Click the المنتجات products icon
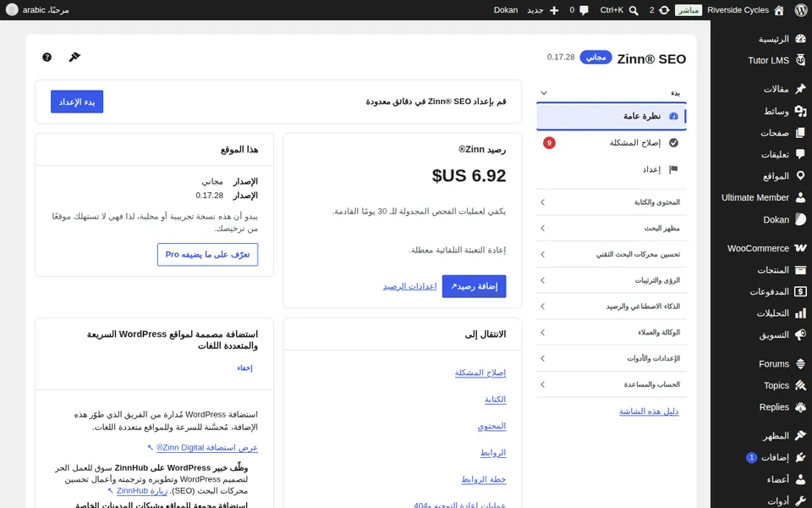Screen dimensions: 812x508 pyautogui.click(x=801, y=269)
